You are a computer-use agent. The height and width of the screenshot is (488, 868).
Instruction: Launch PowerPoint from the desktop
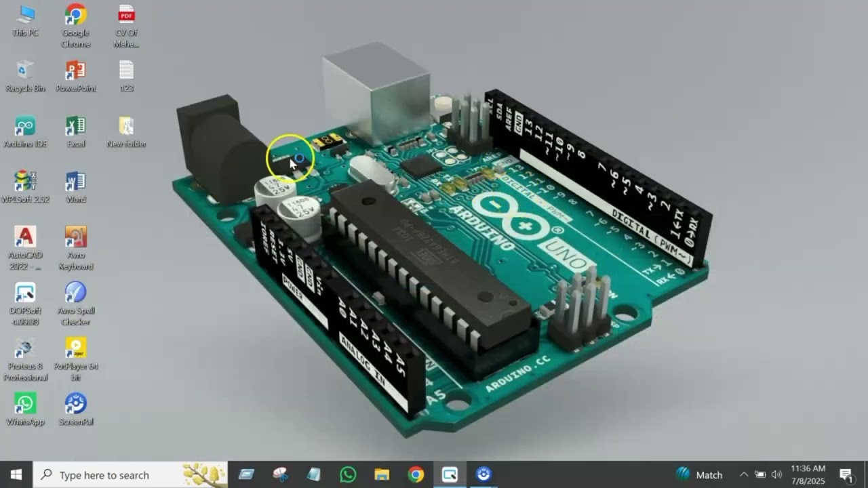[75, 76]
